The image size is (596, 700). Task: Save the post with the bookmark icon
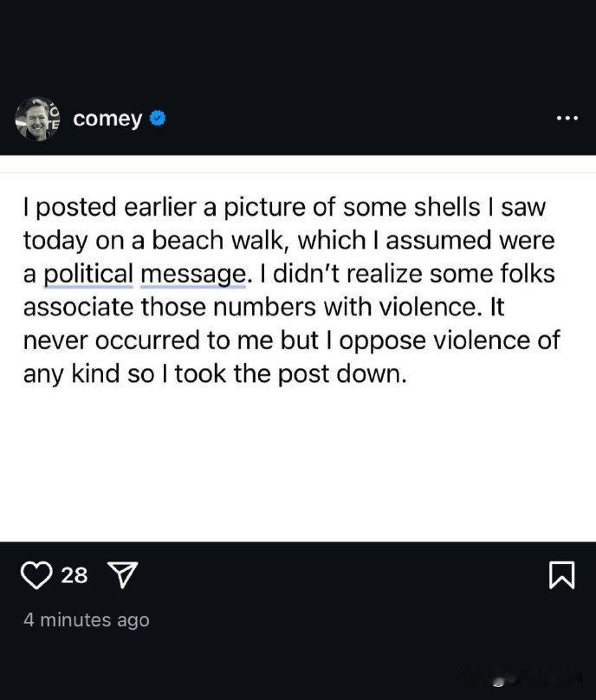point(561,575)
